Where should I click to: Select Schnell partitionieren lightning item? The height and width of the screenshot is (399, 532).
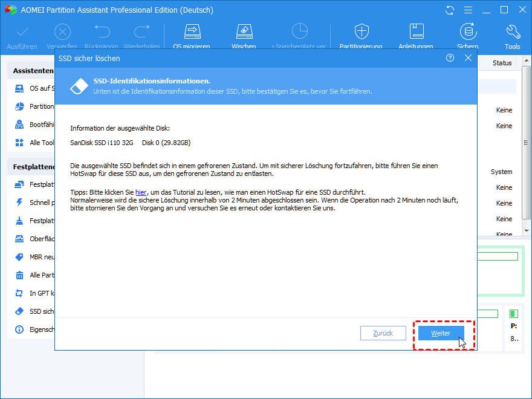(x=34, y=203)
